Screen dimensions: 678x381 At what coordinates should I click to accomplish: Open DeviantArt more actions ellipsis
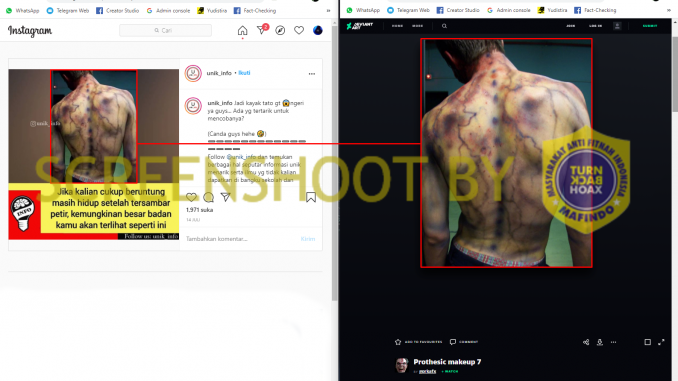613,342
